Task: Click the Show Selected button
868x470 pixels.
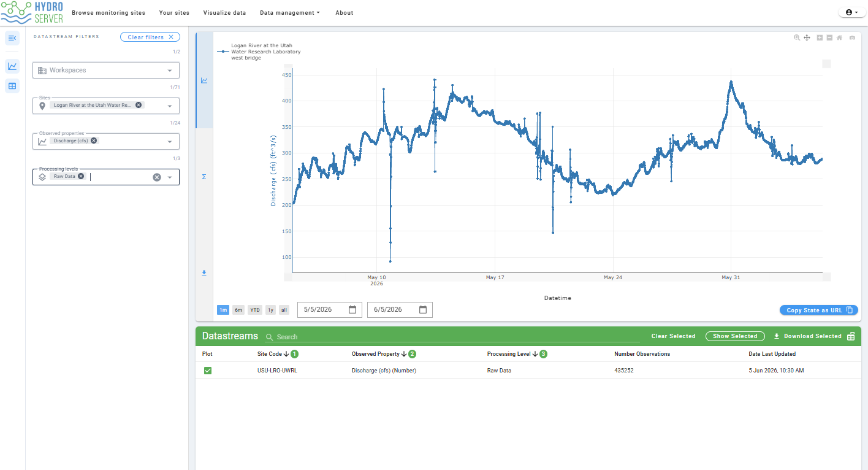Action: point(735,336)
